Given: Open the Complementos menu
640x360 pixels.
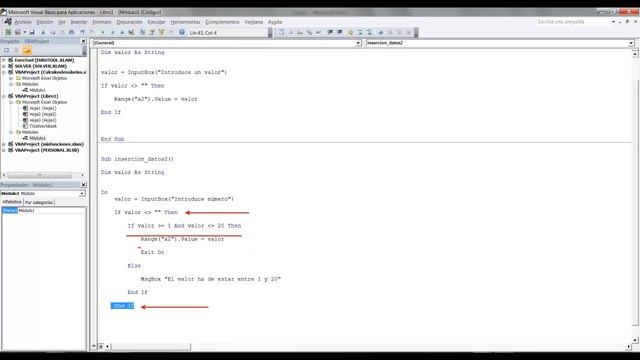Looking at the screenshot, I should [222, 22].
